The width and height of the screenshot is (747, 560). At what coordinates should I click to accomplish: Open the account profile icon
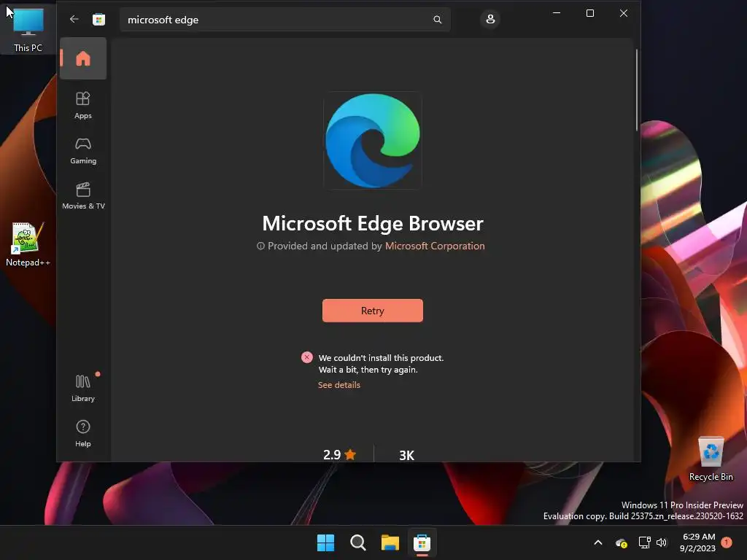pos(490,19)
